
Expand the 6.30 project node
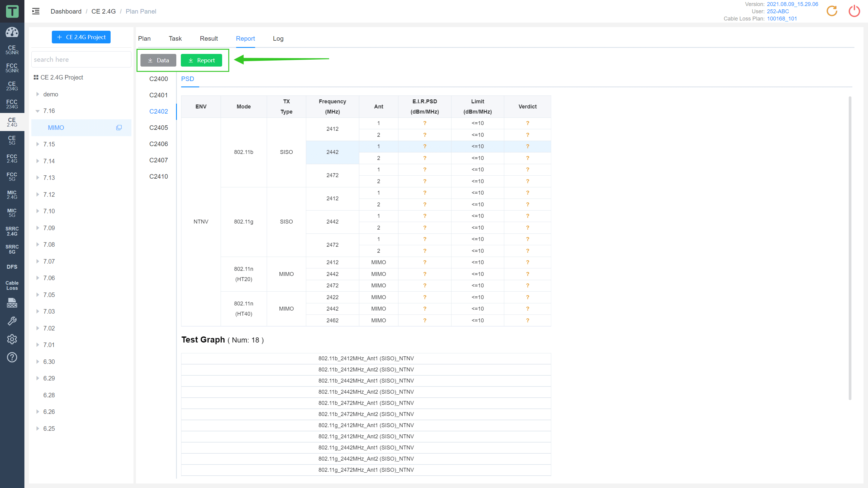[x=37, y=362]
